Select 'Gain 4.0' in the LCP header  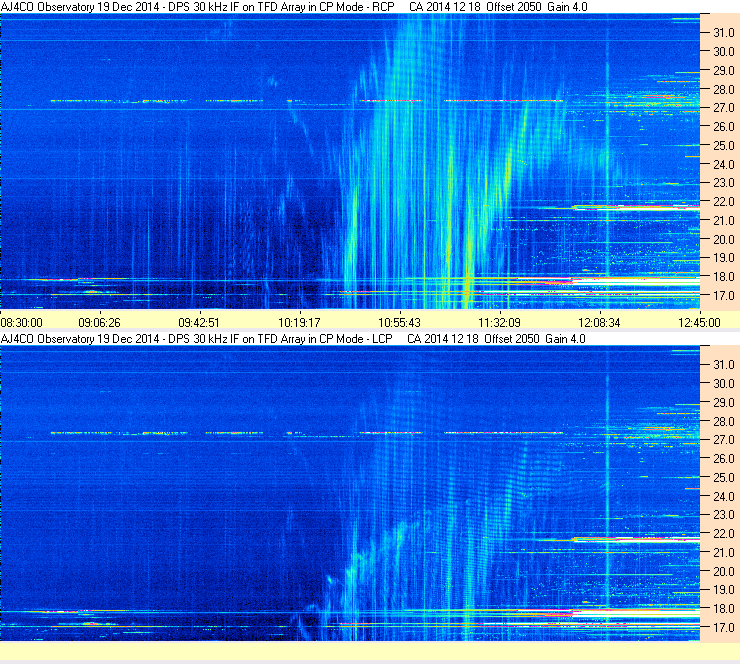pos(565,339)
